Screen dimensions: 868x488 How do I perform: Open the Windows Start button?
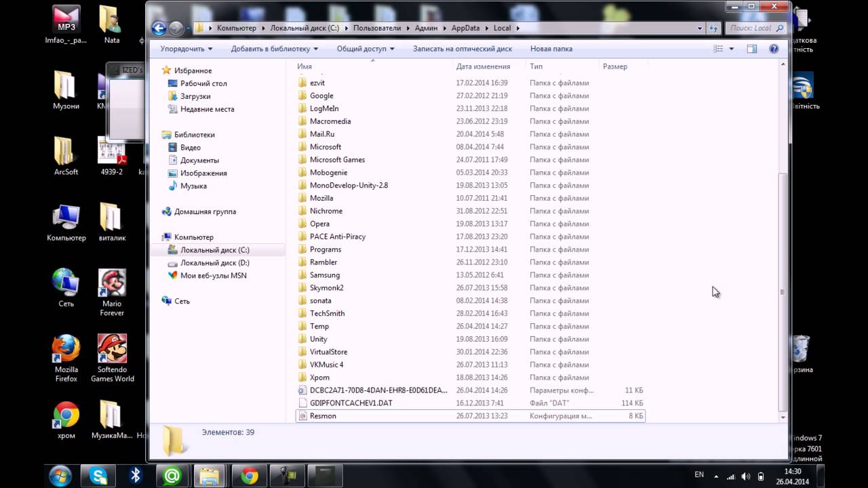60,476
